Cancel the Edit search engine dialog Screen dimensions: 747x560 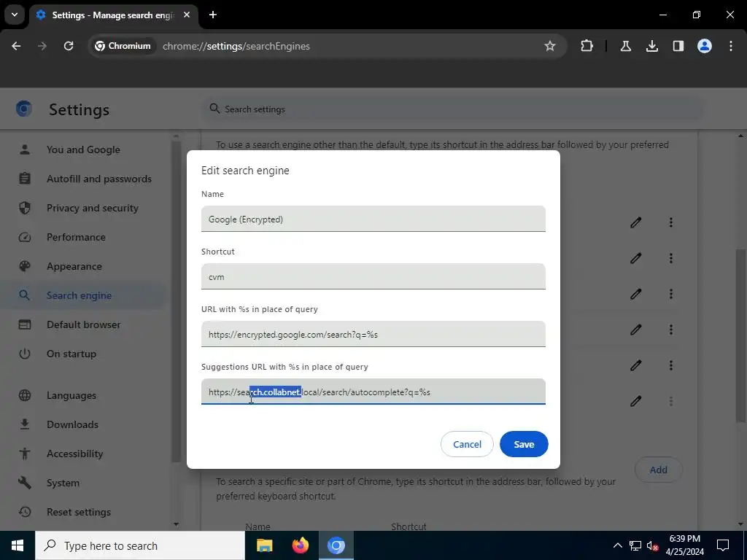(x=467, y=444)
